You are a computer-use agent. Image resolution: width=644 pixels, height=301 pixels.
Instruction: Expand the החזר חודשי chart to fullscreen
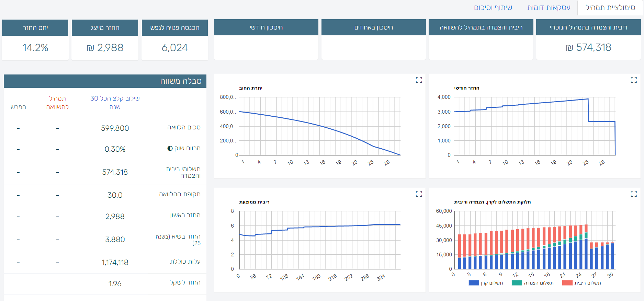click(x=634, y=80)
